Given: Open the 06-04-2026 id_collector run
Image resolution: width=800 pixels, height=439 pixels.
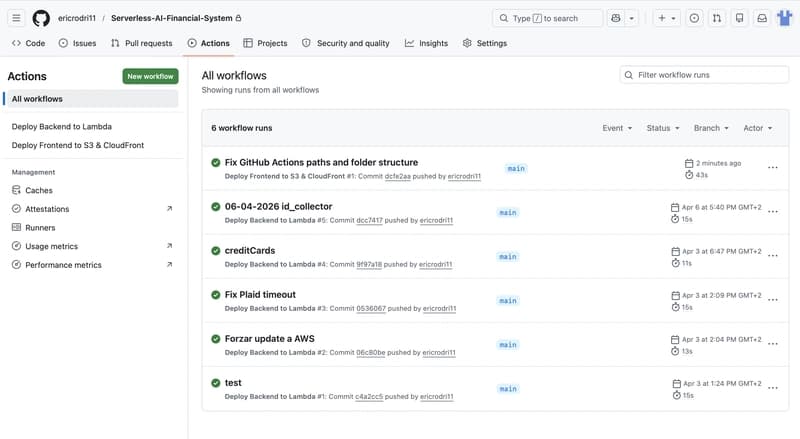Looking at the screenshot, I should point(279,207).
